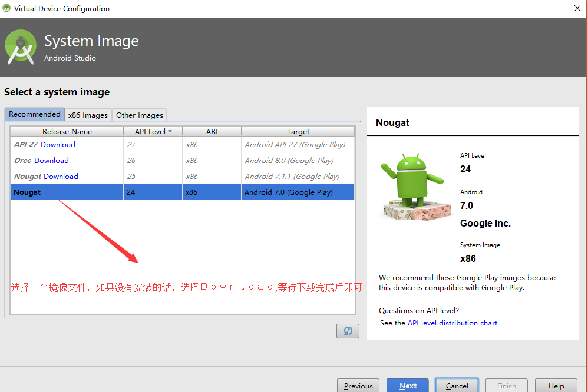The height and width of the screenshot is (392, 588).
Task: Sort by the API Level column arrow
Action: click(x=170, y=131)
